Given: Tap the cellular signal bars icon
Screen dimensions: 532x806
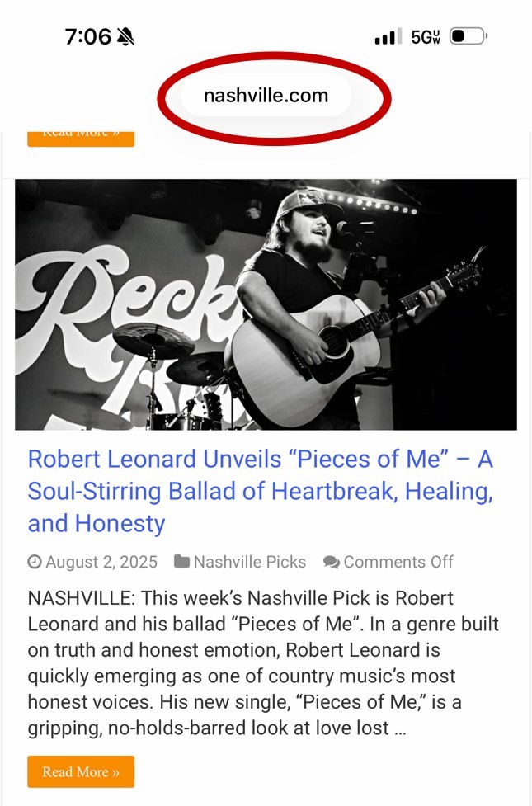Looking at the screenshot, I should (x=387, y=37).
